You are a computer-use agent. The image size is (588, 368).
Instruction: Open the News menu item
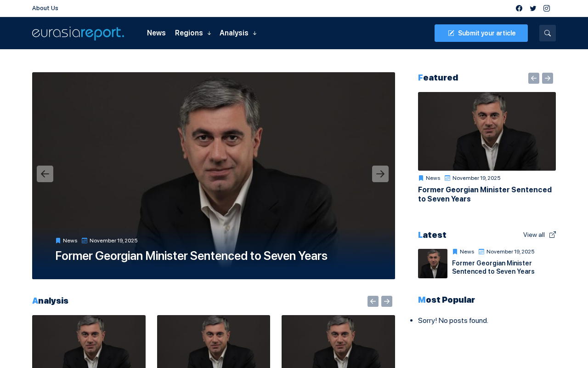click(156, 33)
